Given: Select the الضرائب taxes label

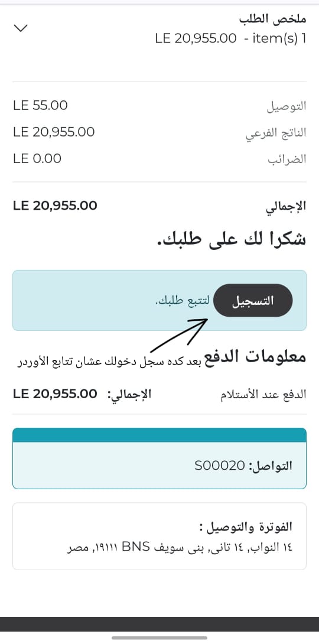Looking at the screenshot, I should pyautogui.click(x=287, y=160).
